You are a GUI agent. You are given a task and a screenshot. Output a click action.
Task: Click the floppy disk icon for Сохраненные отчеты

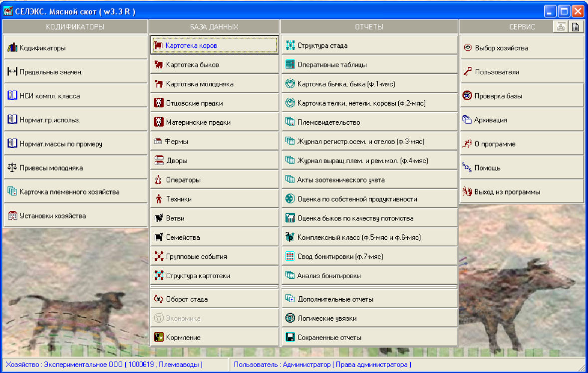click(x=290, y=338)
